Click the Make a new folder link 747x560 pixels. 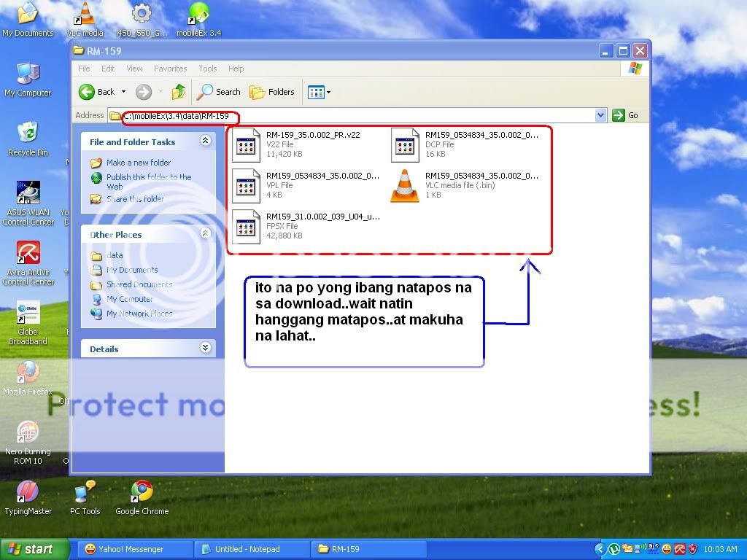pyautogui.click(x=138, y=163)
